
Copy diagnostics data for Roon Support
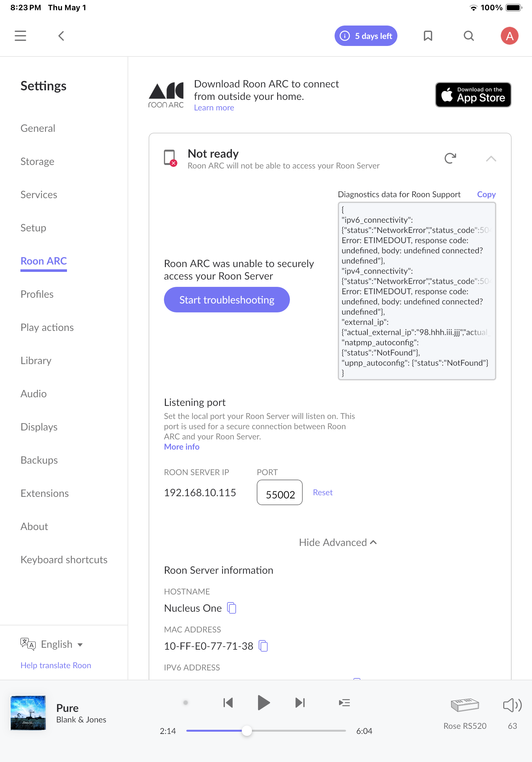(x=486, y=194)
